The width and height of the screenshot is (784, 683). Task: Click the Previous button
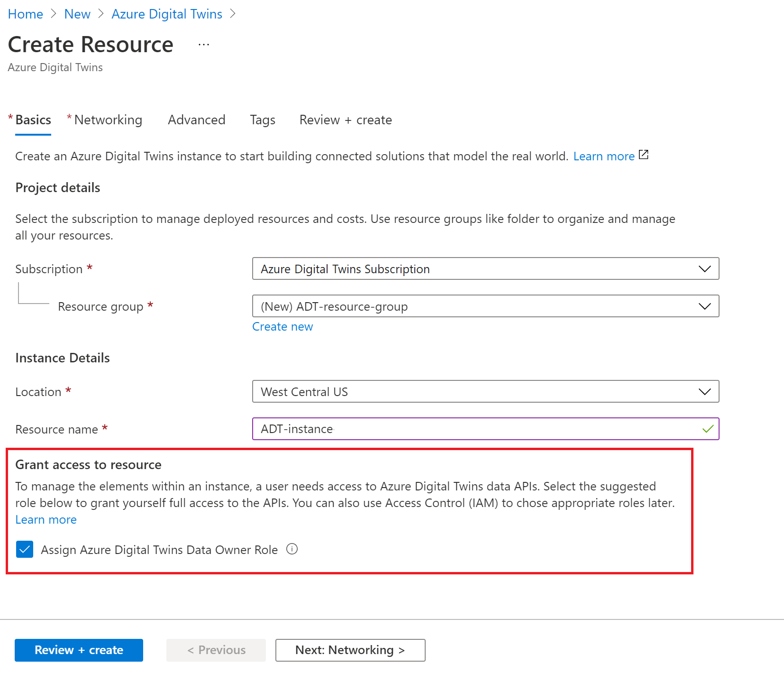[x=216, y=650]
